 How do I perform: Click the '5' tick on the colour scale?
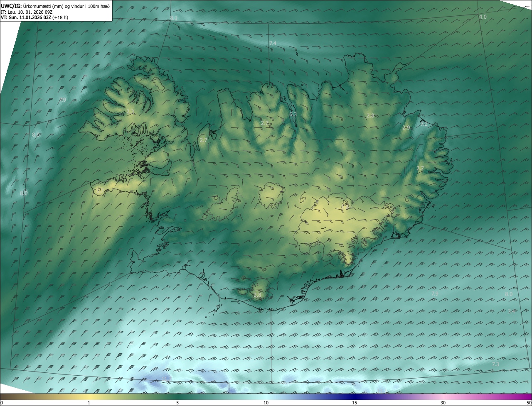(177, 403)
